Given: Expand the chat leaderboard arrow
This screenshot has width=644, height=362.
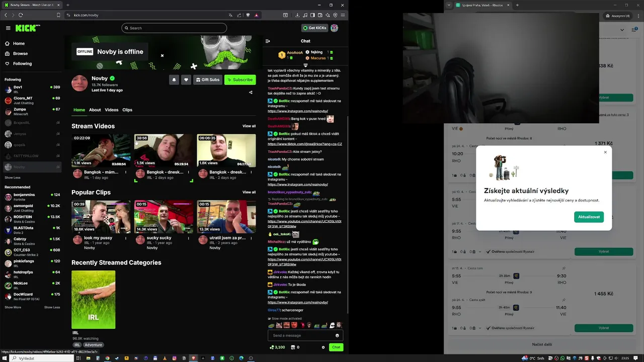Looking at the screenshot, I should pos(305,65).
